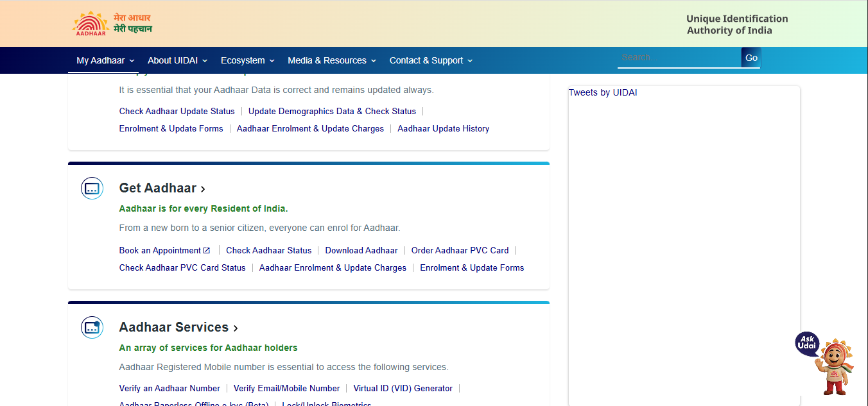The height and width of the screenshot is (406, 868).
Task: Click Tweets by UIDAI link
Action: click(603, 92)
